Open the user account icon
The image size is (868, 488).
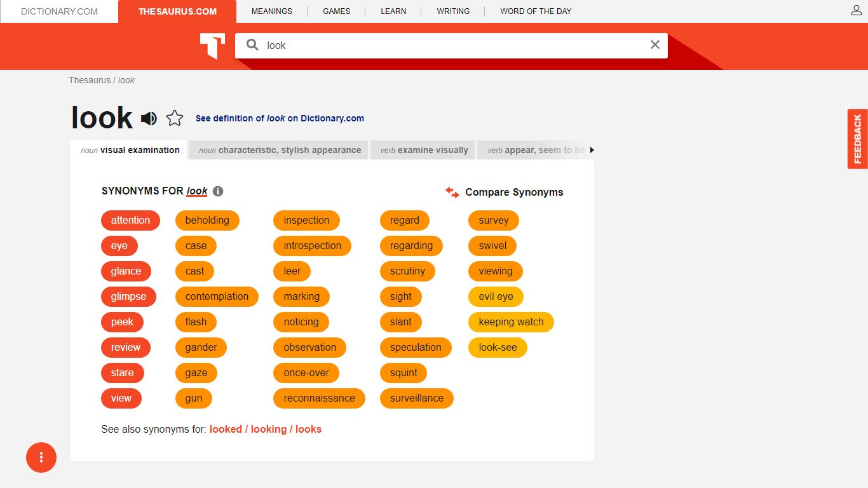tap(857, 11)
